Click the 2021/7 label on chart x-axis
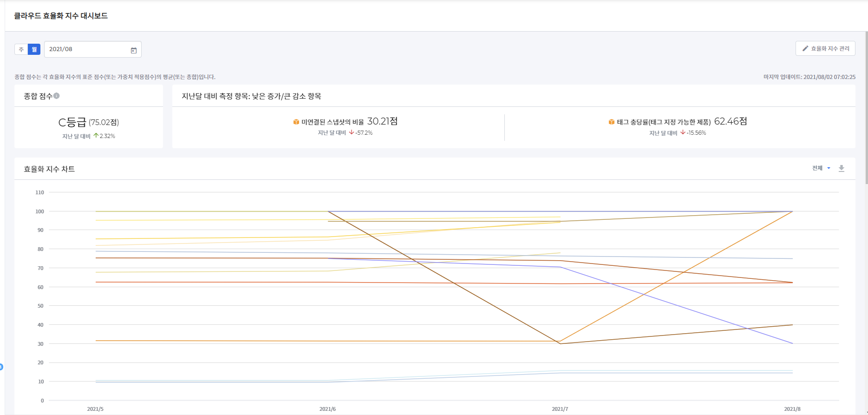 (x=560, y=409)
